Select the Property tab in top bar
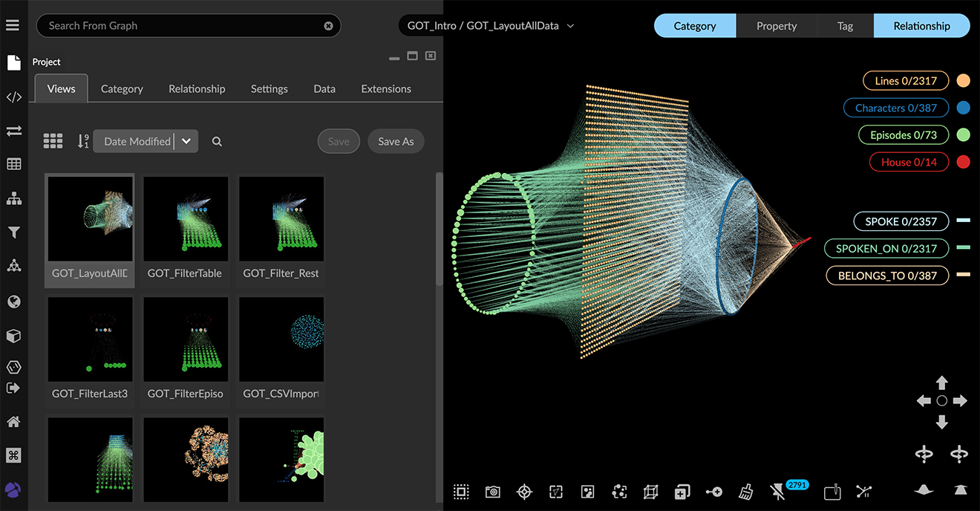This screenshot has height=511, width=980. point(776,26)
